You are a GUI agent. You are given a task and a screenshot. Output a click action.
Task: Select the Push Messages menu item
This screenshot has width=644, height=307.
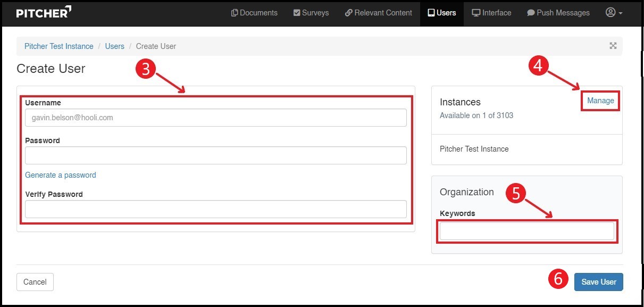pyautogui.click(x=558, y=12)
